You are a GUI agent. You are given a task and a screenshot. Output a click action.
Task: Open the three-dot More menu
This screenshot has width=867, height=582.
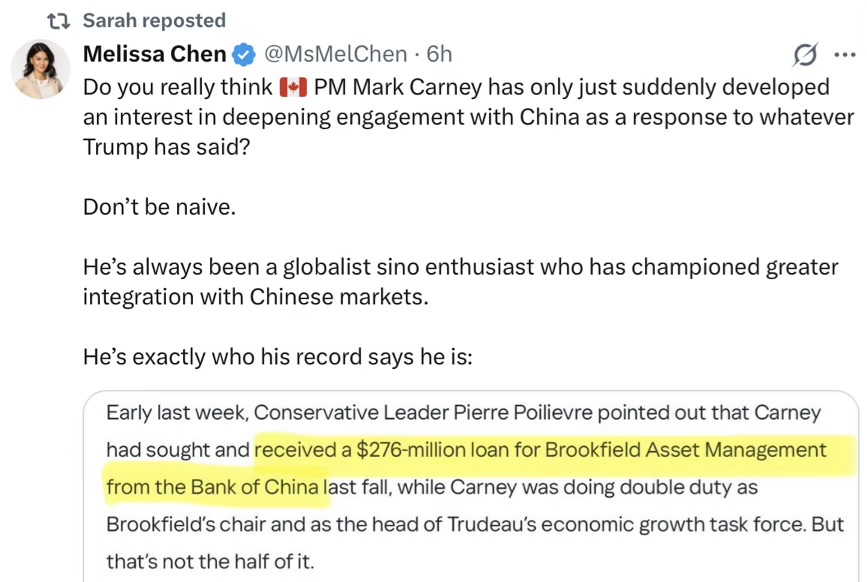[x=844, y=55]
